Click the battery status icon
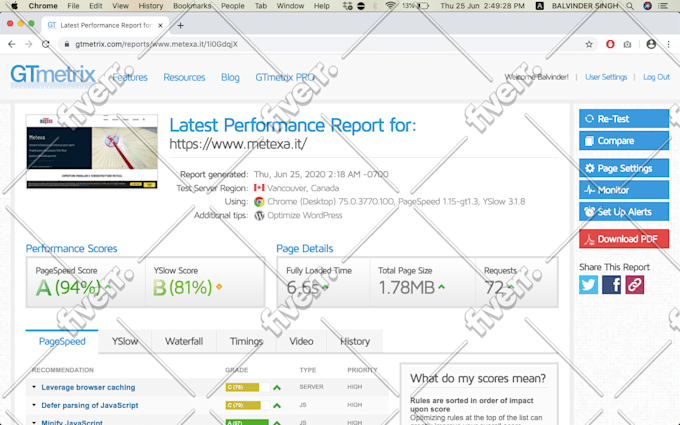The width and height of the screenshot is (680, 425). (x=423, y=6)
